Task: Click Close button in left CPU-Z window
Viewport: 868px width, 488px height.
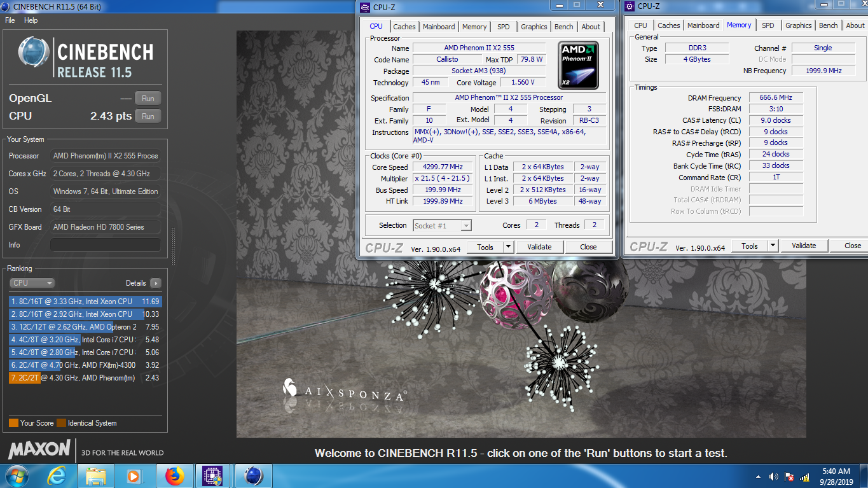Action: point(588,247)
